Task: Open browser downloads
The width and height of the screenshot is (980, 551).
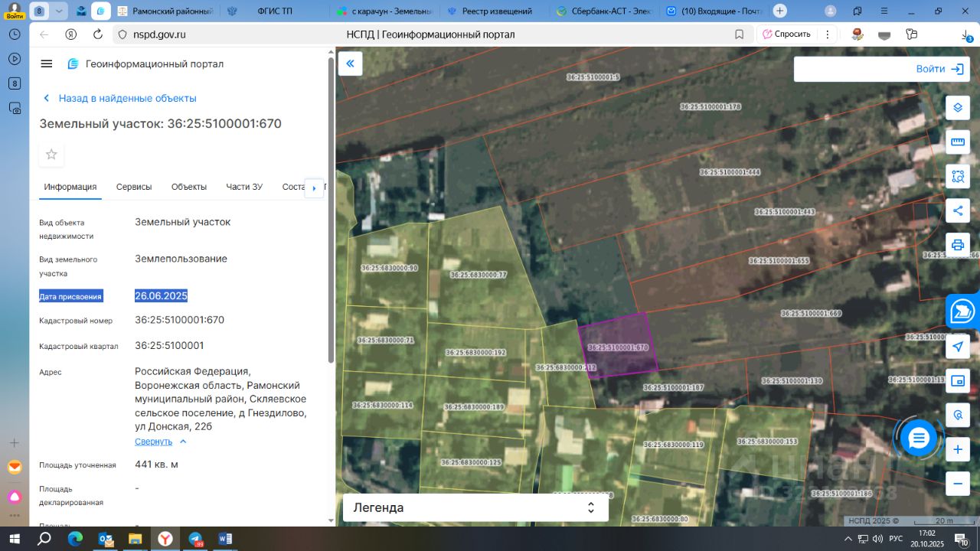Action: [x=966, y=34]
